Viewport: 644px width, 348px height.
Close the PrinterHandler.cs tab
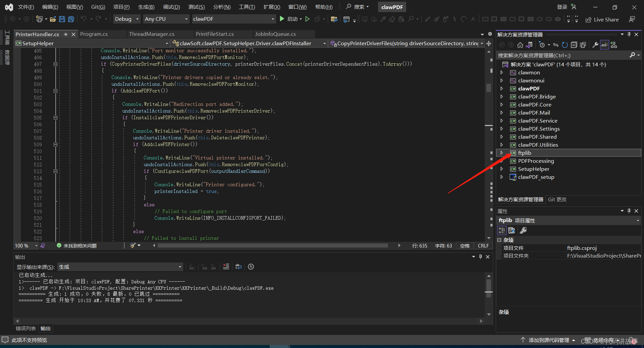point(73,34)
